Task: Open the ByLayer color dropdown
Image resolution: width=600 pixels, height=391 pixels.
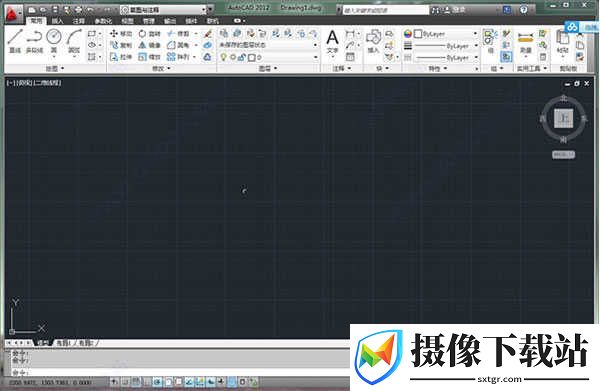Action: pos(447,34)
